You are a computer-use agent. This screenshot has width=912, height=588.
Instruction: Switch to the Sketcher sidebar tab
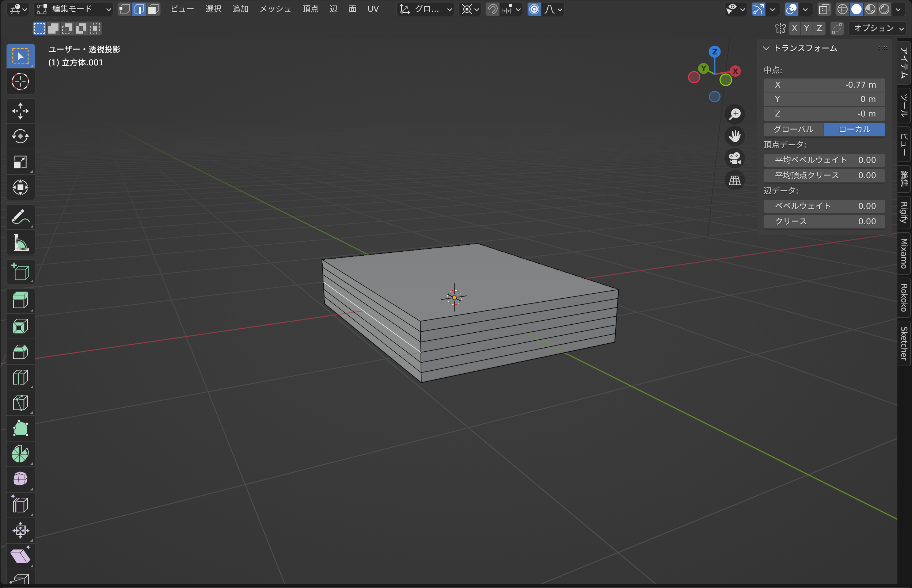(x=904, y=343)
